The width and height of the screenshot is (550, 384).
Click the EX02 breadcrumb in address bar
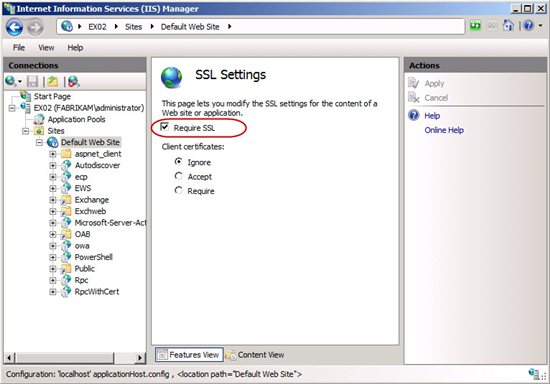[x=97, y=27]
